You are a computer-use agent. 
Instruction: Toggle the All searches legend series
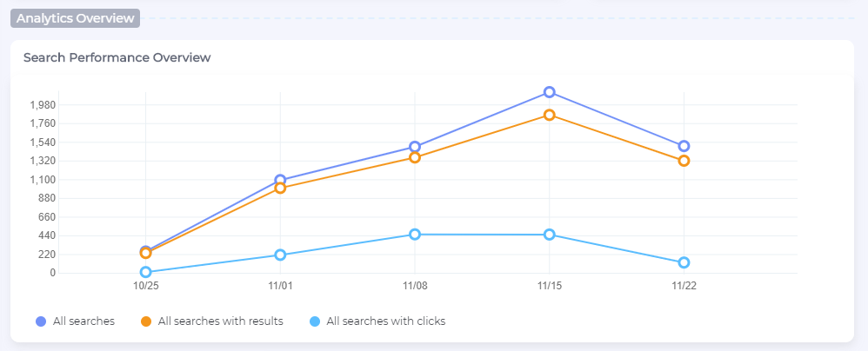pos(83,321)
